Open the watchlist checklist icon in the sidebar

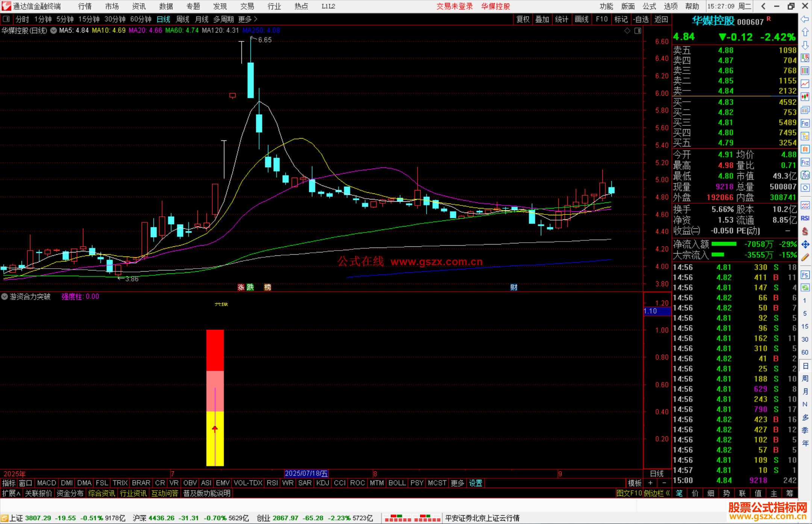(805, 58)
